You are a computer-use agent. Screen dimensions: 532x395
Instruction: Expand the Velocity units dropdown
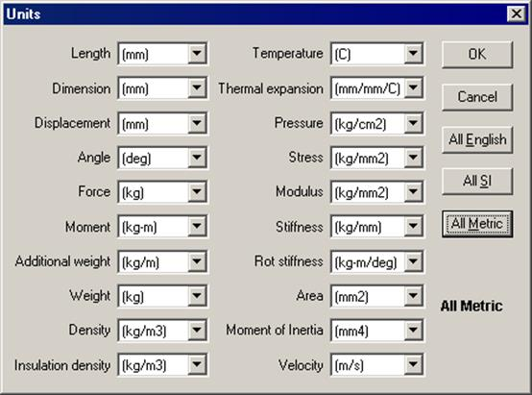click(x=413, y=365)
